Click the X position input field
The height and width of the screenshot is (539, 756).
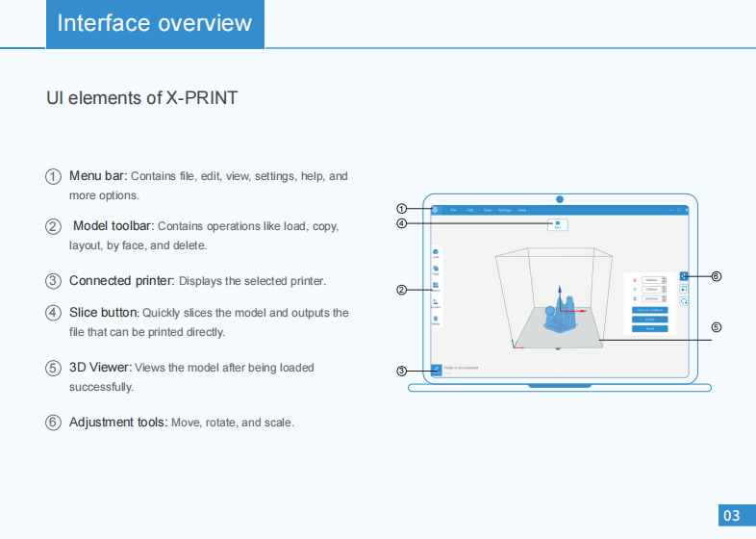click(x=651, y=280)
